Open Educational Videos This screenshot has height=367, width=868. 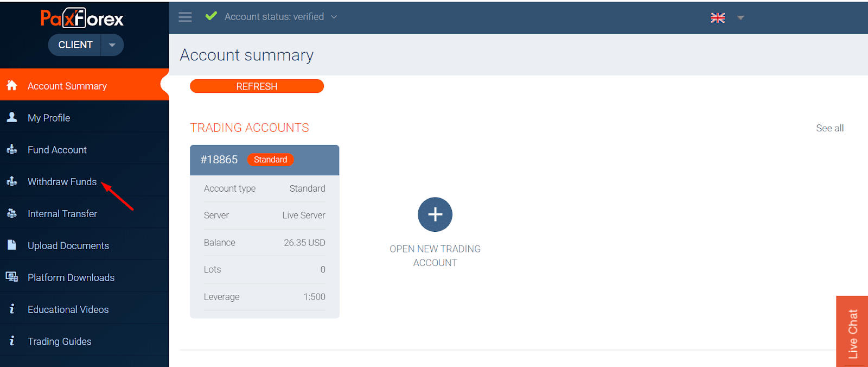(85, 309)
